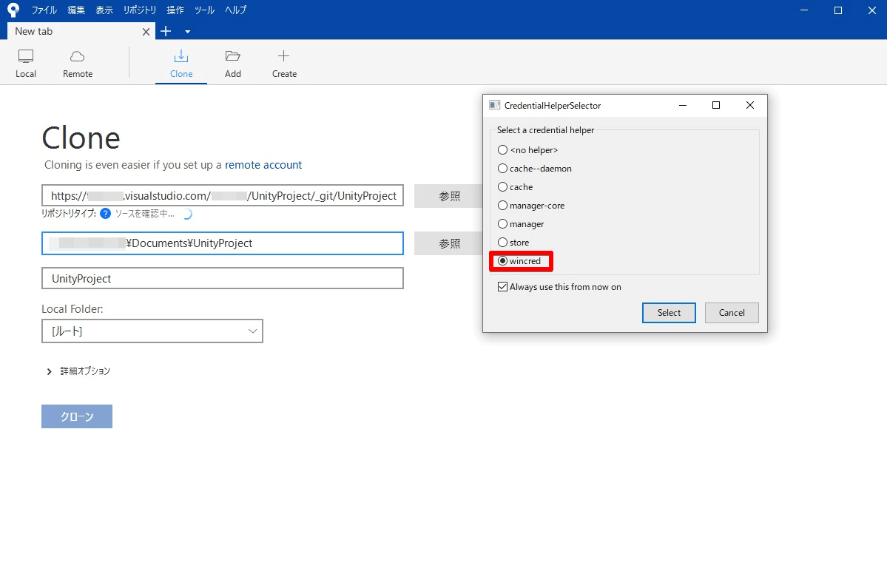Open the ファイル menu
Image resolution: width=887 pixels, height=588 pixels.
tap(44, 10)
